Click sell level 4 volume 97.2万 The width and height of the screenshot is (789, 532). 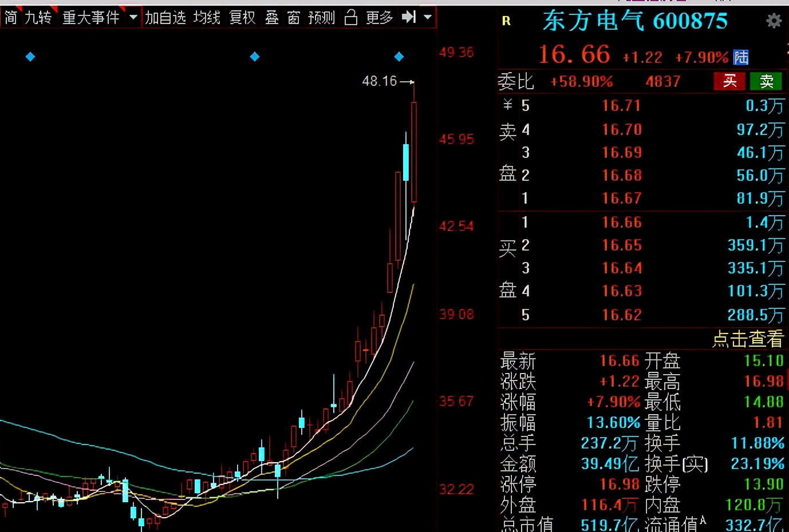point(760,130)
